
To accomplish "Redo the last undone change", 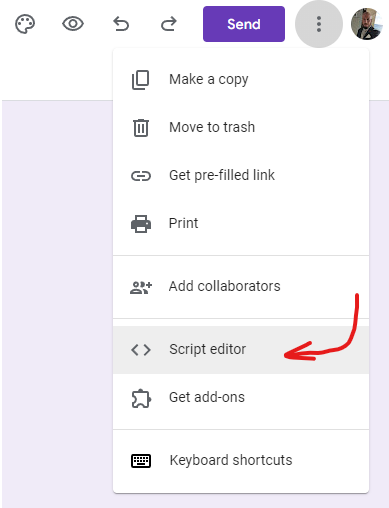I will pyautogui.click(x=169, y=24).
